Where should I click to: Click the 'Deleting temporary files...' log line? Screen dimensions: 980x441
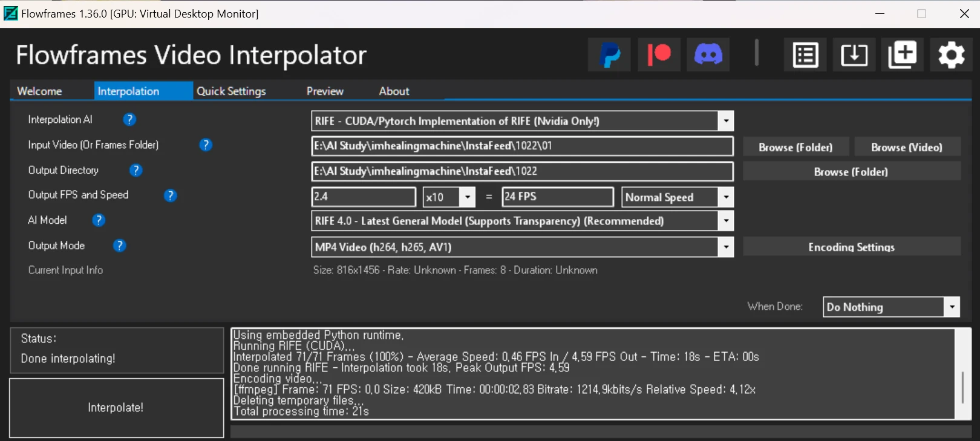click(x=299, y=400)
